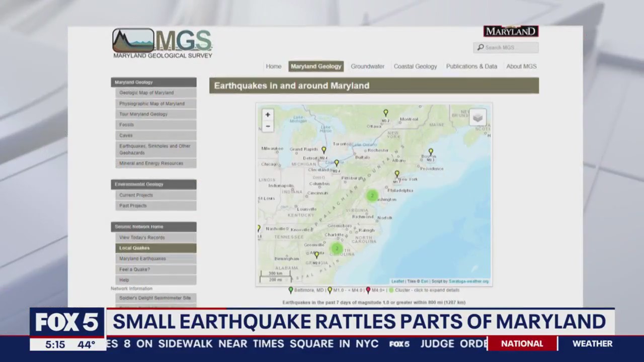This screenshot has height=362, width=644.
Task: Open the map layers control icon
Action: pyautogui.click(x=477, y=118)
